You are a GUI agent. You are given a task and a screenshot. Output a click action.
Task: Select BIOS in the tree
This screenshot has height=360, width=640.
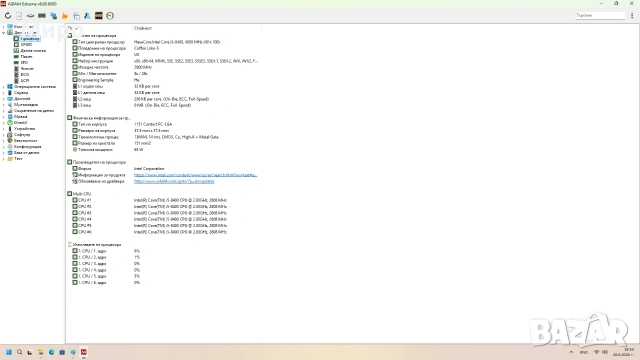25,75
